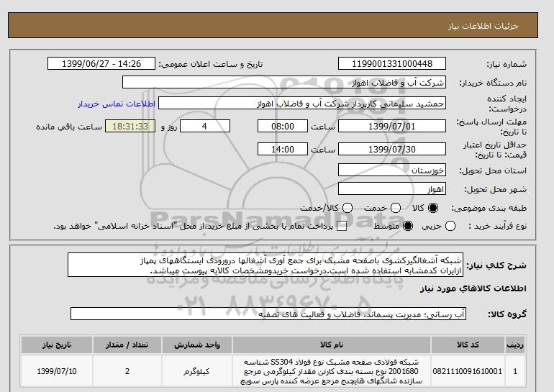Click the delivery city field اهواز
This screenshot has width=554, height=392.
point(392,189)
